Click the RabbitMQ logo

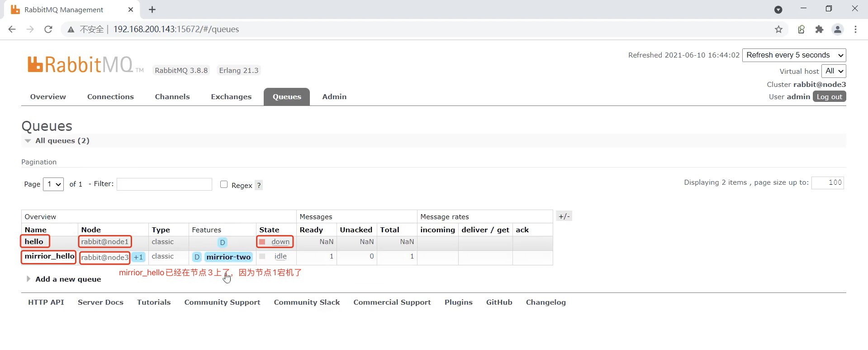point(85,65)
